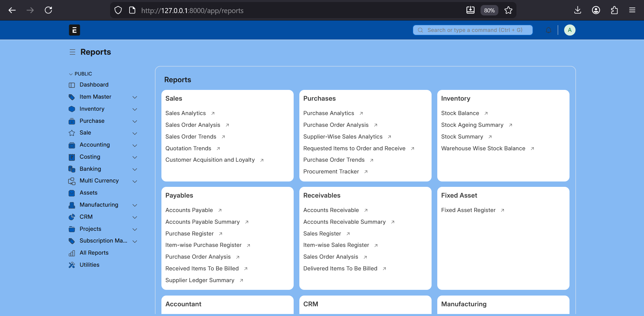Click the notification bell icon

pos(548,30)
